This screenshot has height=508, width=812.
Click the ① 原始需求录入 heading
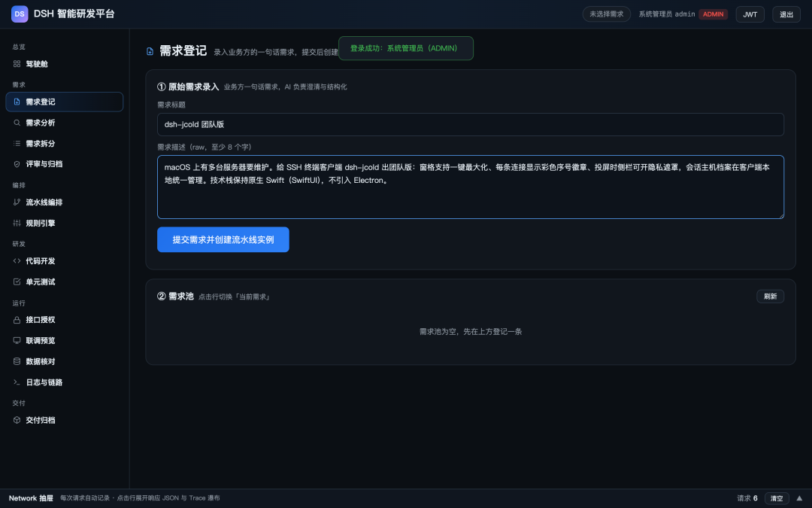pos(188,87)
